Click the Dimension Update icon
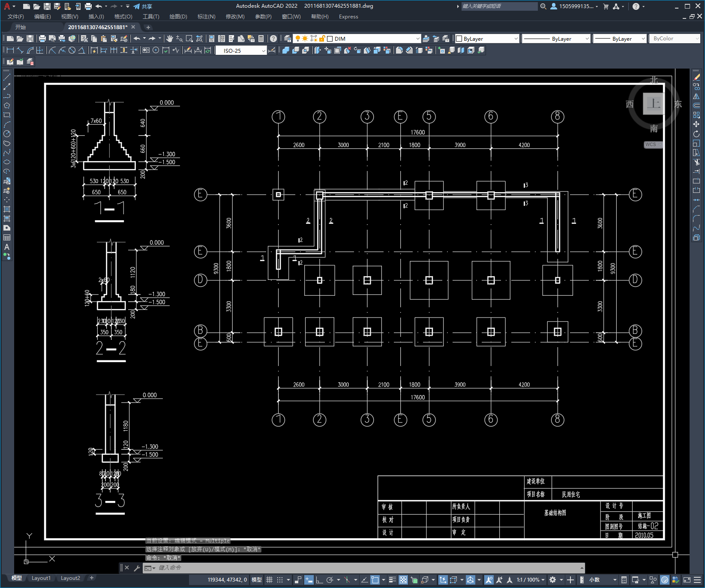This screenshot has height=588, width=705. (x=208, y=50)
